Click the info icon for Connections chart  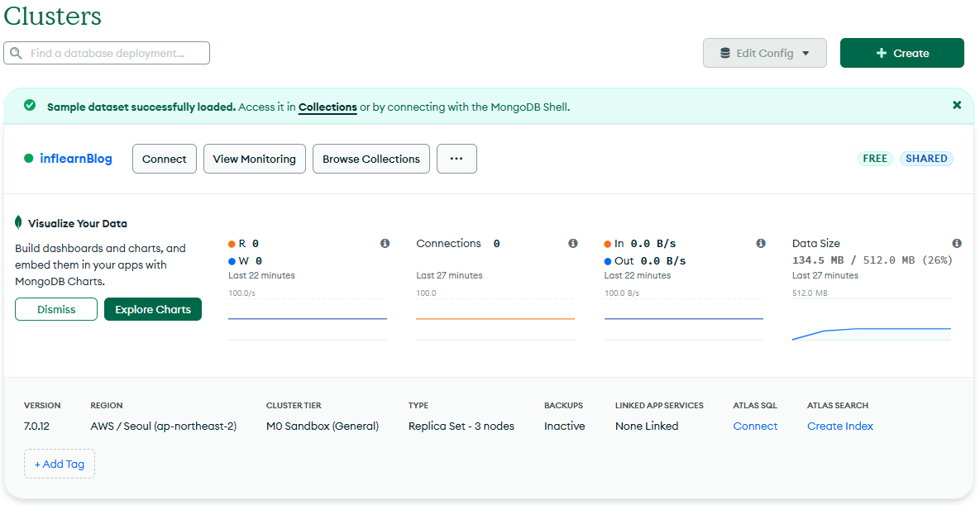pyautogui.click(x=572, y=243)
